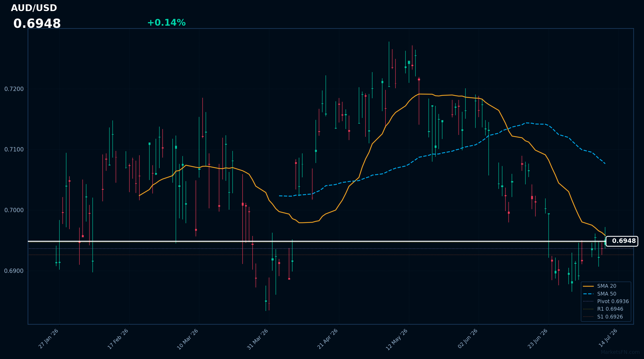Click the 14 Jul '26 date label
644x359 pixels.
[608, 338]
